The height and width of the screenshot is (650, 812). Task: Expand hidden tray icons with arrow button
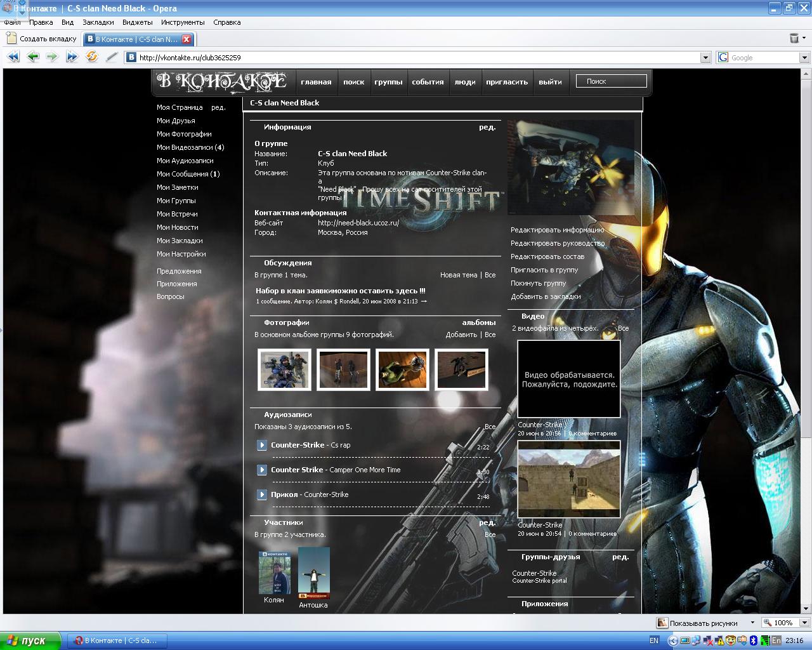pyautogui.click(x=673, y=640)
